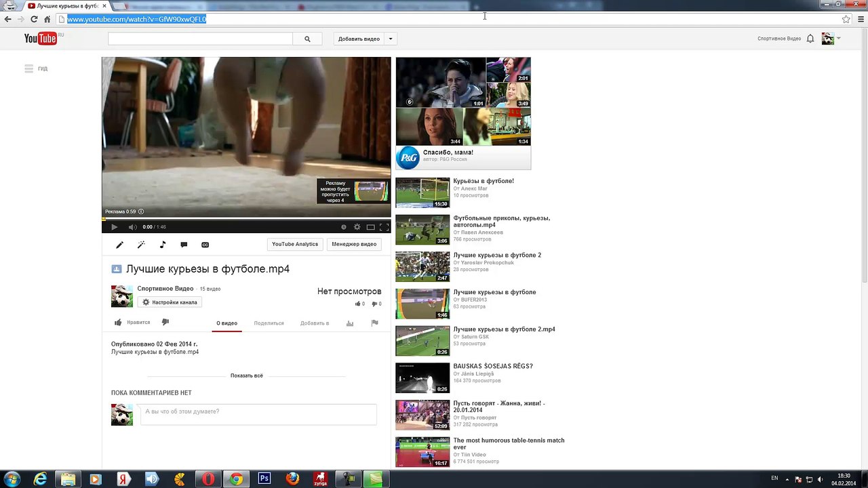Click the search magnifier button
Screen dimensions: 868x488
(x=307, y=39)
